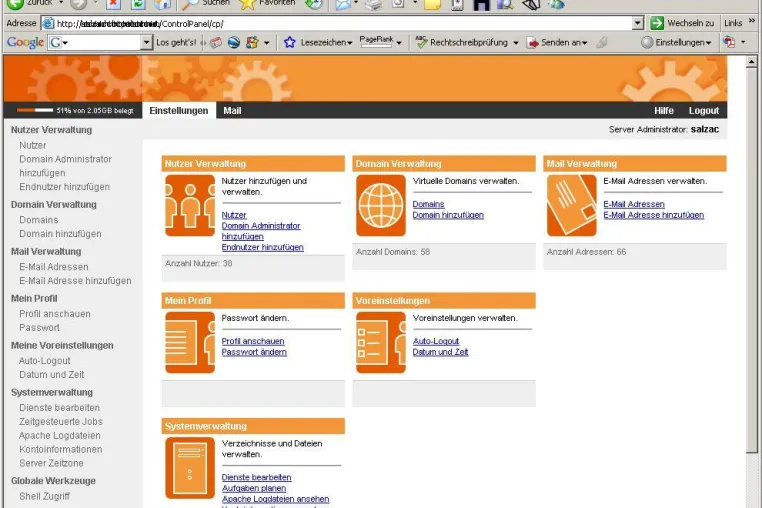Click the PDF icon in the toolbar
The width and height of the screenshot is (762, 508).
tap(729, 42)
